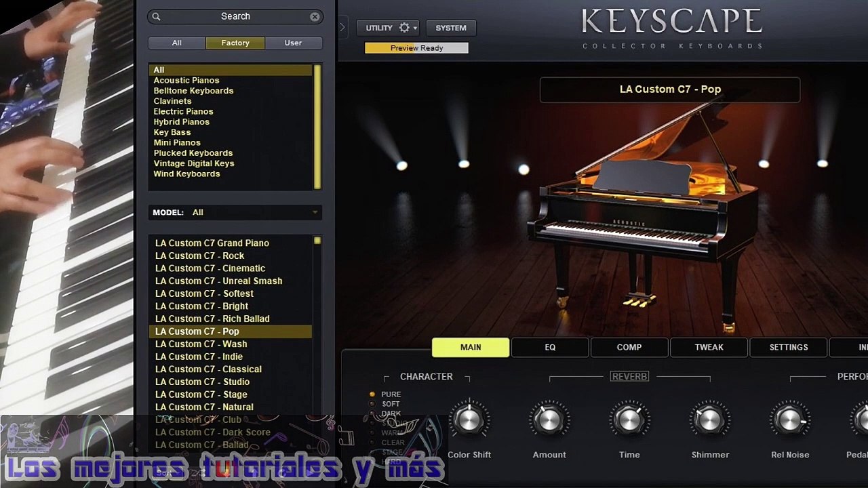
Task: Load LA Custom C7 - Rock patch
Action: 231,256
